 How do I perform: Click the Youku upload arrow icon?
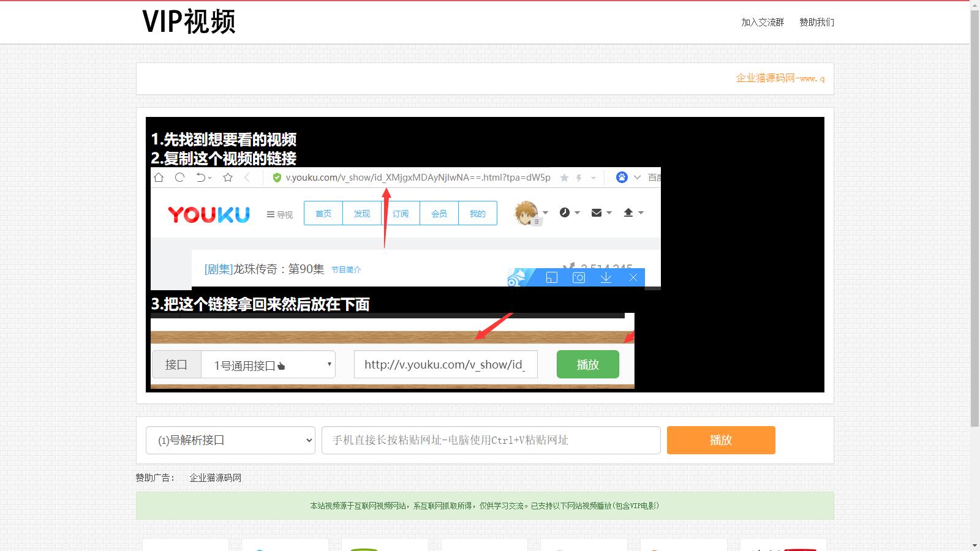coord(628,212)
